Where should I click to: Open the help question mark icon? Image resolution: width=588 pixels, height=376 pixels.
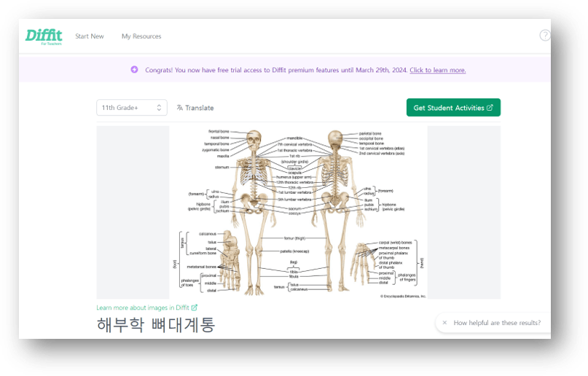[x=545, y=35]
